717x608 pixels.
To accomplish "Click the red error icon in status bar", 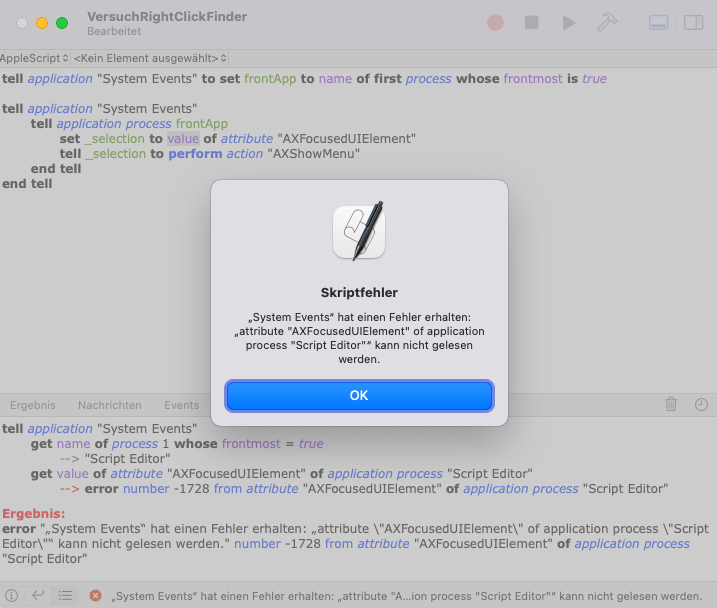I will point(95,595).
